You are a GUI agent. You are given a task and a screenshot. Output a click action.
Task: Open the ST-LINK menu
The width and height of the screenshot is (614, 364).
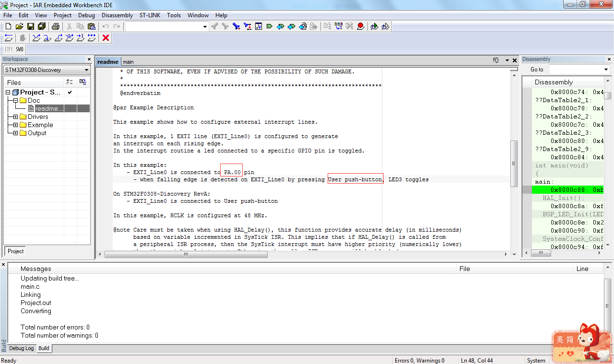(150, 15)
